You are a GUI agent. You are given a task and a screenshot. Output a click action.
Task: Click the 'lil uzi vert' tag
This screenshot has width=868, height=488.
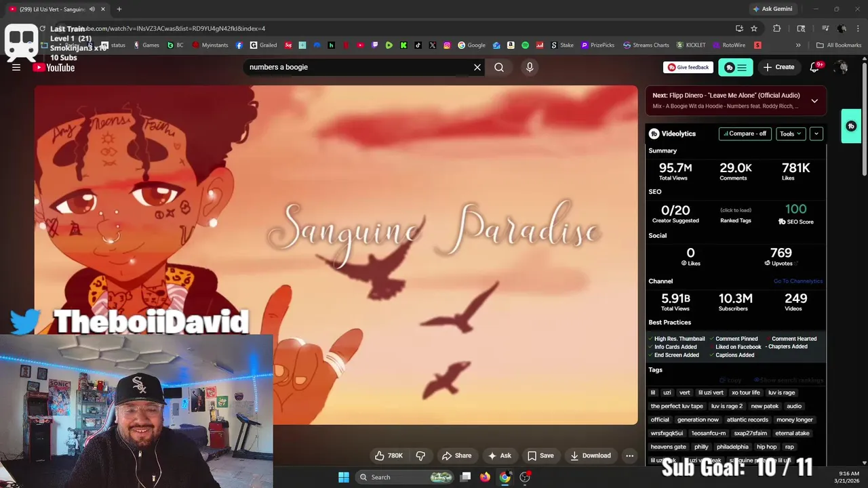pos(711,392)
